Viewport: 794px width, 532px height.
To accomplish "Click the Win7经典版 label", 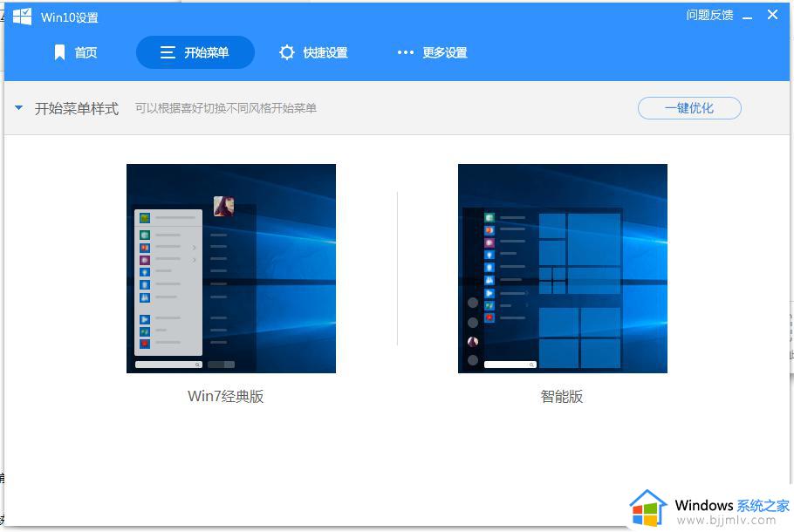I will pos(225,396).
